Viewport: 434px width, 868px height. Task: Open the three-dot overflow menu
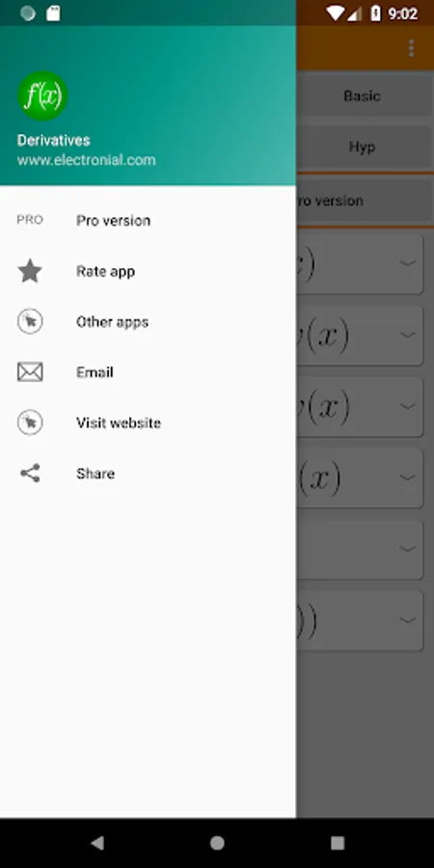[411, 48]
